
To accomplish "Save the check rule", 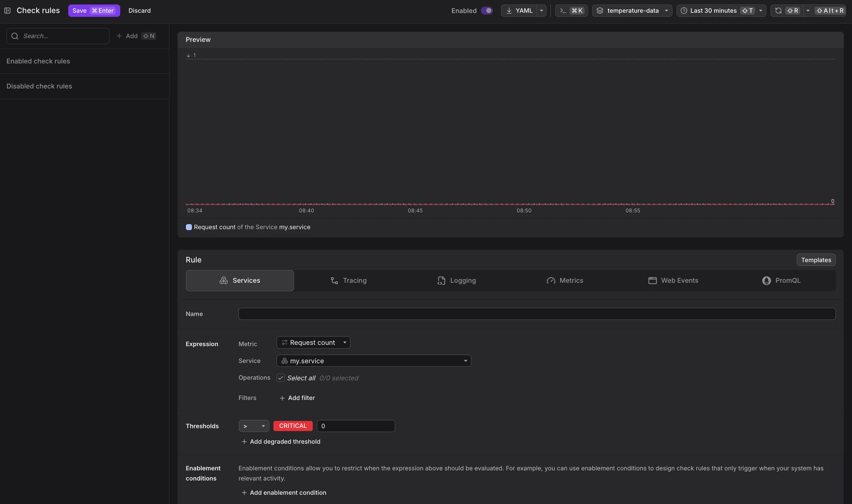I will [94, 11].
